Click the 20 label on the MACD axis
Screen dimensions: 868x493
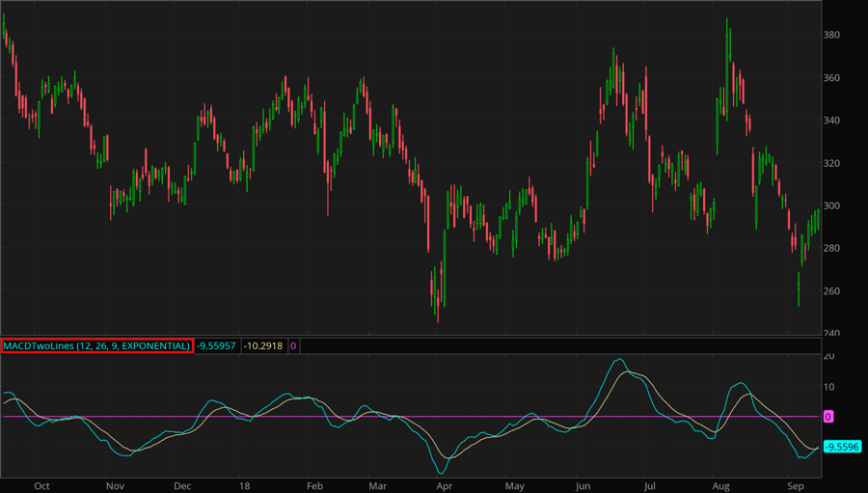pyautogui.click(x=828, y=357)
